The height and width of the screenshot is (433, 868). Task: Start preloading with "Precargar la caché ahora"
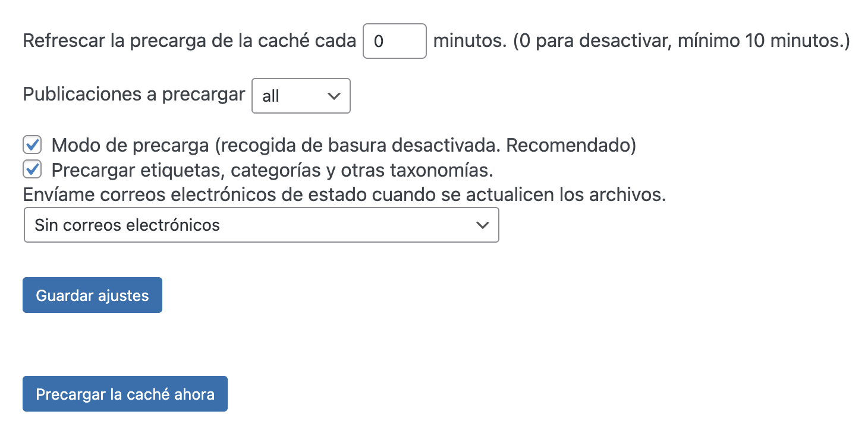(x=125, y=394)
